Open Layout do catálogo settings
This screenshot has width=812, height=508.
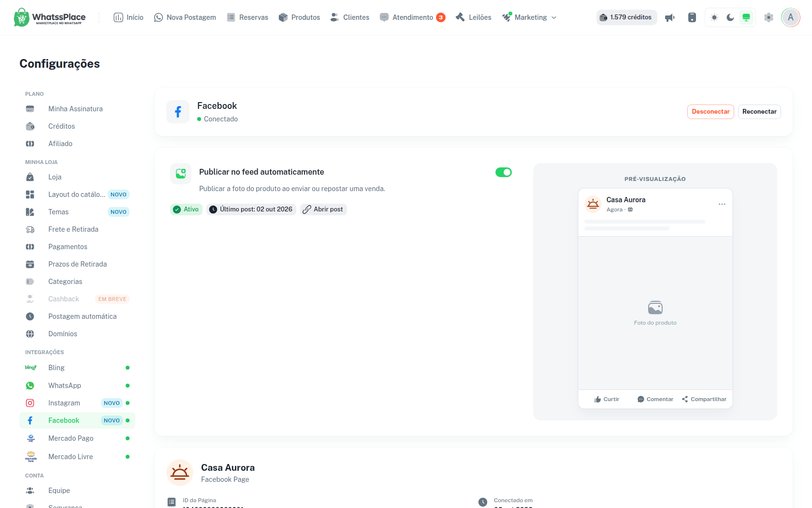[77, 194]
